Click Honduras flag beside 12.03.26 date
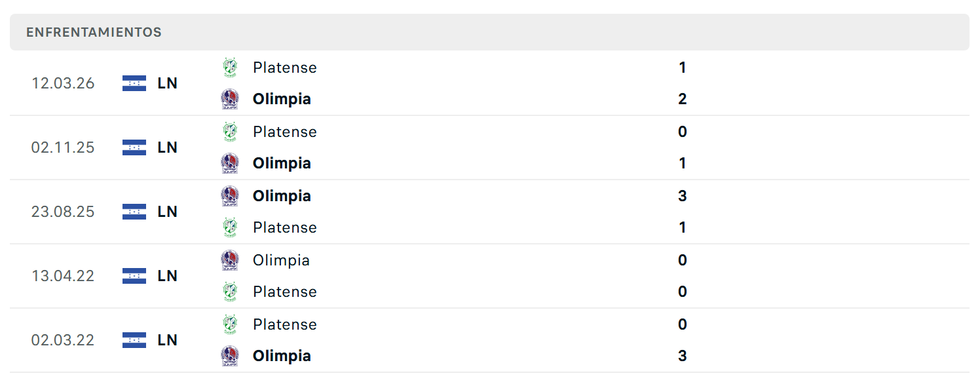Image resolution: width=980 pixels, height=386 pixels. 134,83
